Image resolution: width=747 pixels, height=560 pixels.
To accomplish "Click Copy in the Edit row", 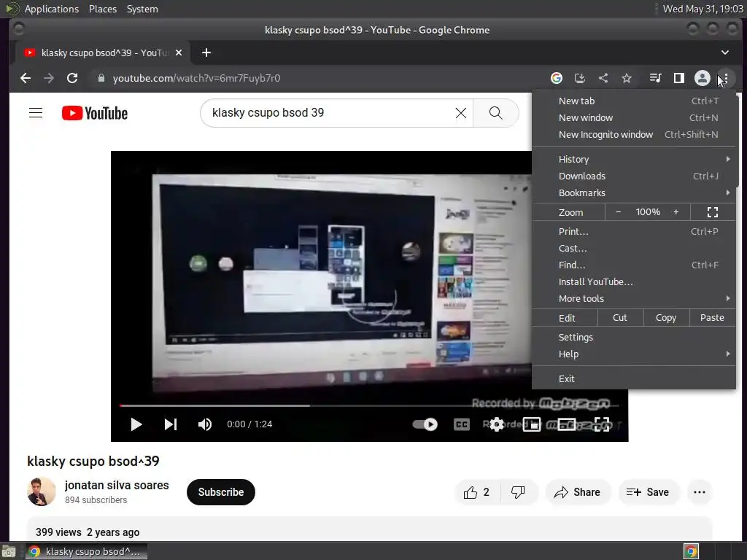I will [666, 318].
